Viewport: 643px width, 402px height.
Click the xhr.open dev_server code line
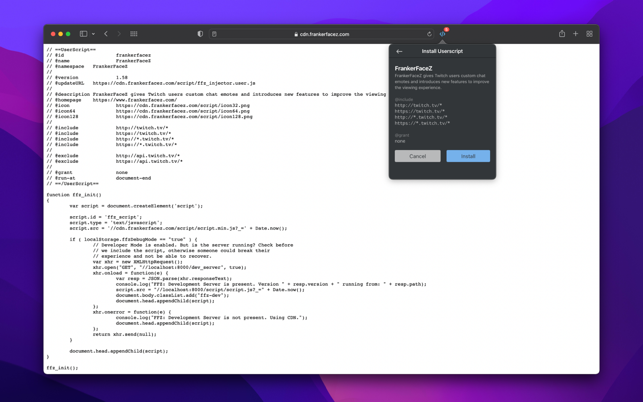pos(169,267)
